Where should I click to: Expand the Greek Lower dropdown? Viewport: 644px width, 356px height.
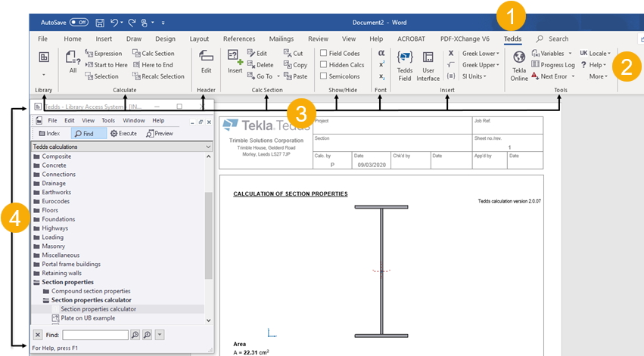(x=481, y=54)
